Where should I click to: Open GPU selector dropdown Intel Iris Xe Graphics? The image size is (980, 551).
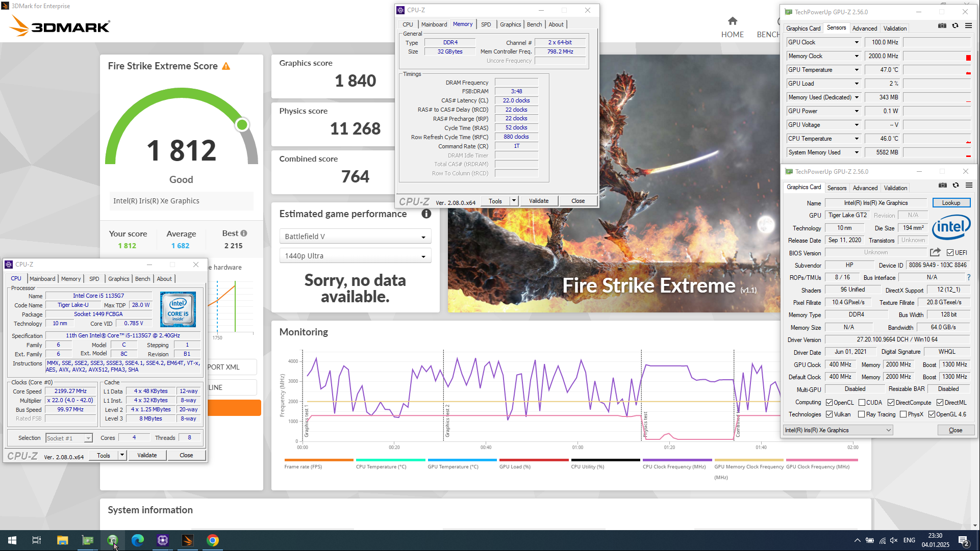(x=838, y=430)
